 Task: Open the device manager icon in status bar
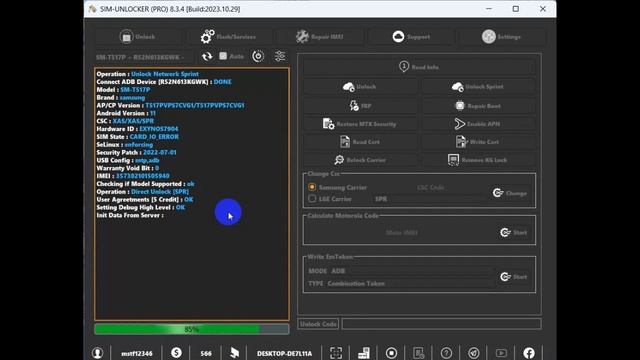tap(364, 353)
